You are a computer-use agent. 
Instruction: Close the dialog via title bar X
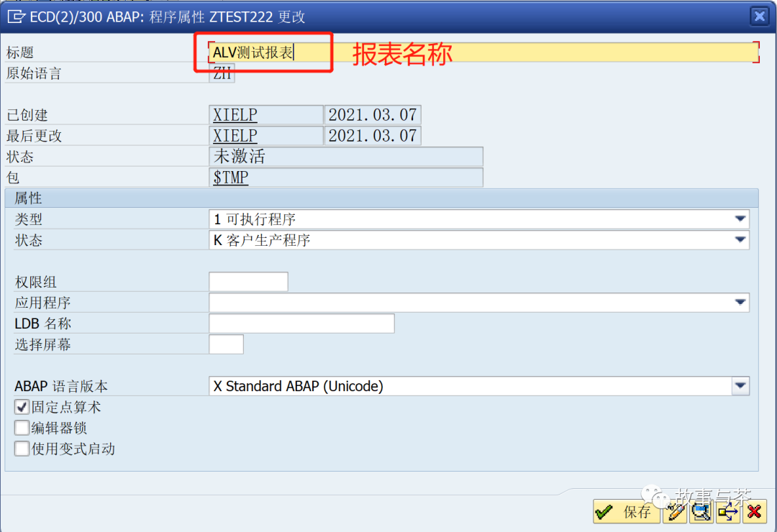click(x=759, y=17)
